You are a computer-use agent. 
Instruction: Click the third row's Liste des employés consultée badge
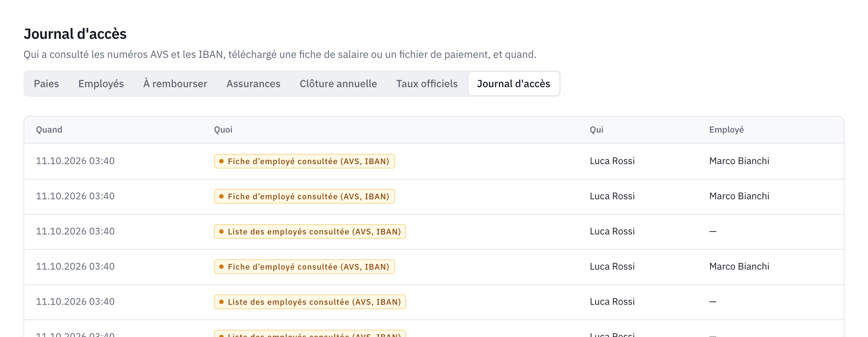(x=310, y=232)
